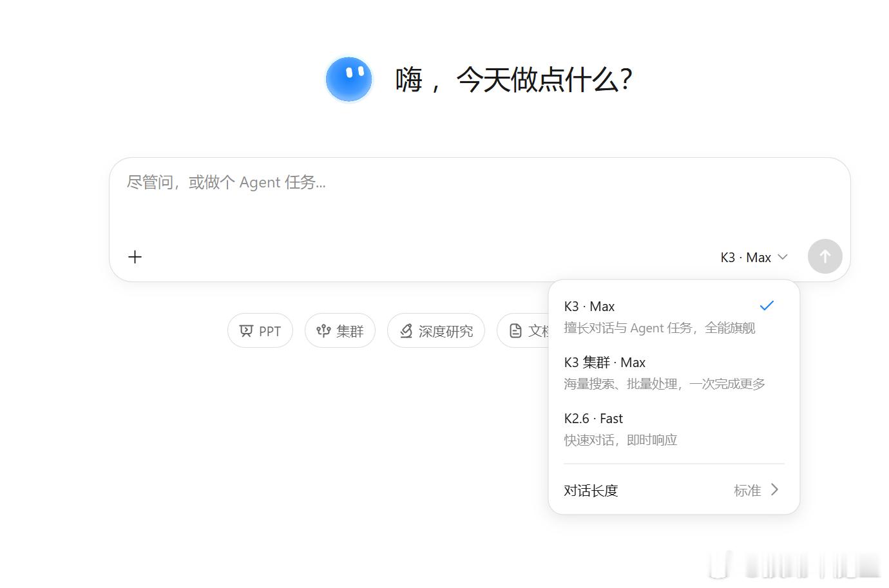Select K2.6 · Fast model option
Screen dimensions: 889x588
tap(674, 429)
